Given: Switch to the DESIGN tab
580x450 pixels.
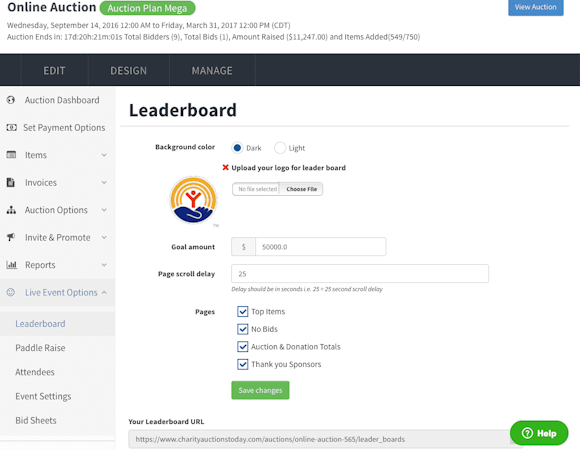Looking at the screenshot, I should pos(128,70).
